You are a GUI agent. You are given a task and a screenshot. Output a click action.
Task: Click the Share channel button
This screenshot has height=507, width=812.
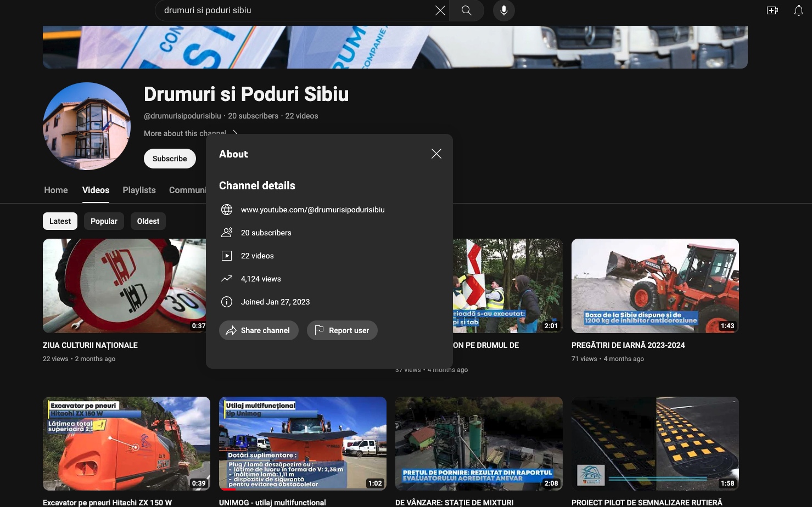tap(259, 330)
